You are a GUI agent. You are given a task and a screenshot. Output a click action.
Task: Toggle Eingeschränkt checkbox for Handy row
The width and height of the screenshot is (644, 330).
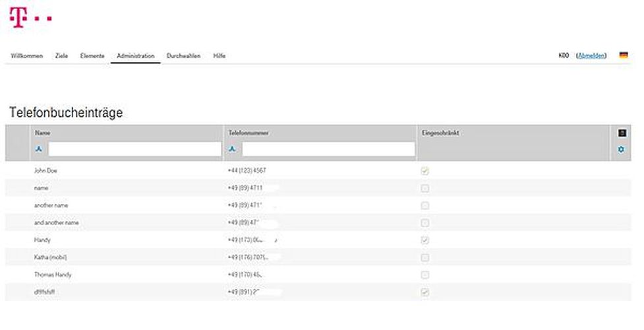point(425,240)
